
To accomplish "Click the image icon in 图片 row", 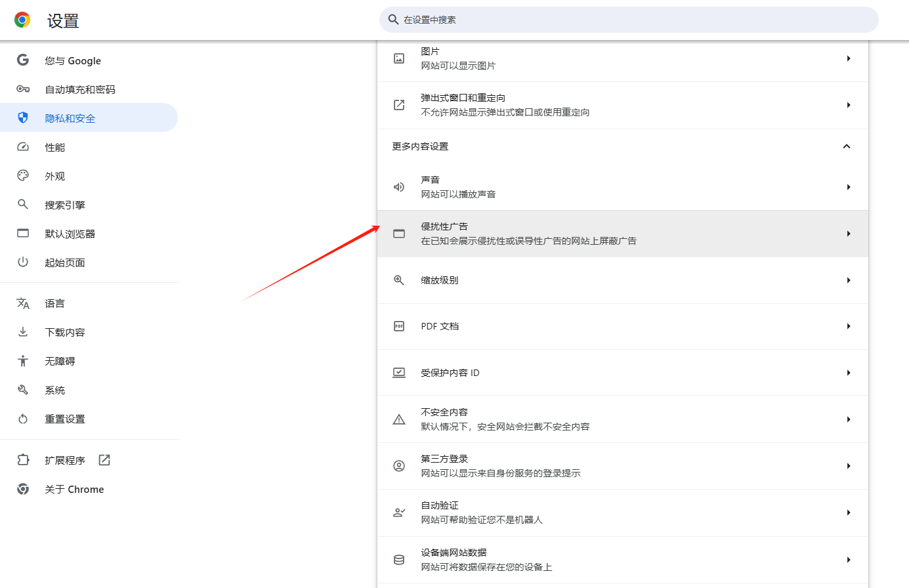I will click(399, 58).
